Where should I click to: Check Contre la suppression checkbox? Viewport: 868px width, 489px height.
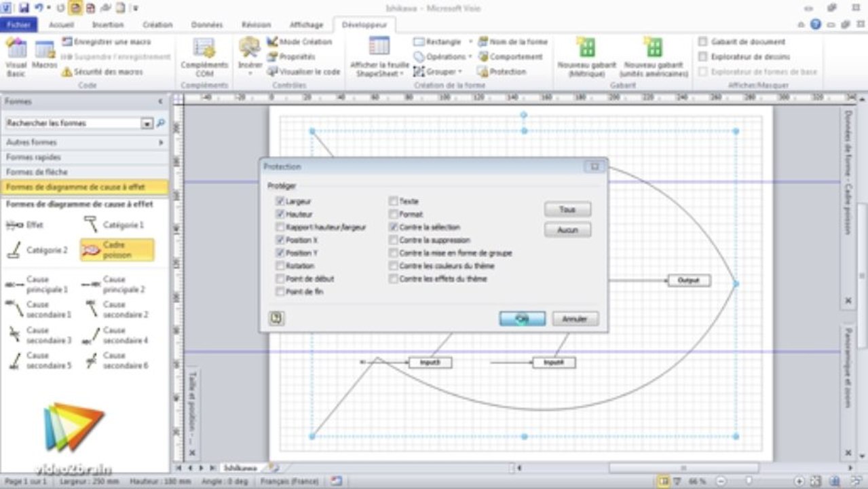point(393,240)
